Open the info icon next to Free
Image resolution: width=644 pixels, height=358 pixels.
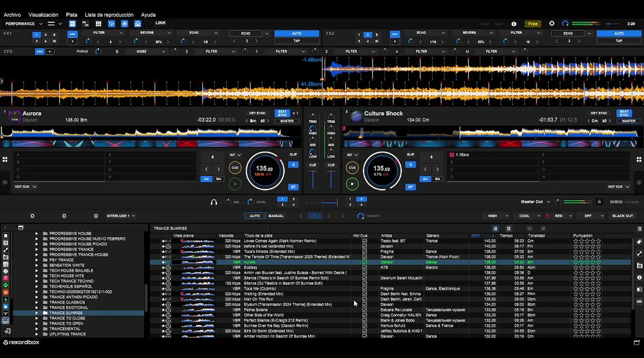[514, 24]
